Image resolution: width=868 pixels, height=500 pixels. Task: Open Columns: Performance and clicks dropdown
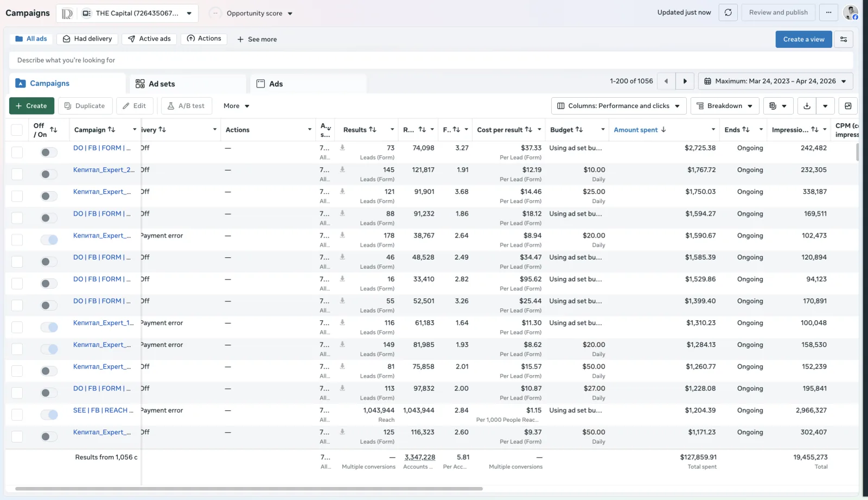(618, 106)
